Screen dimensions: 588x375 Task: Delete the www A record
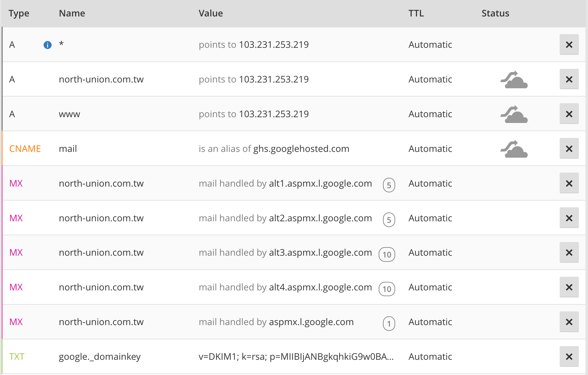click(569, 114)
